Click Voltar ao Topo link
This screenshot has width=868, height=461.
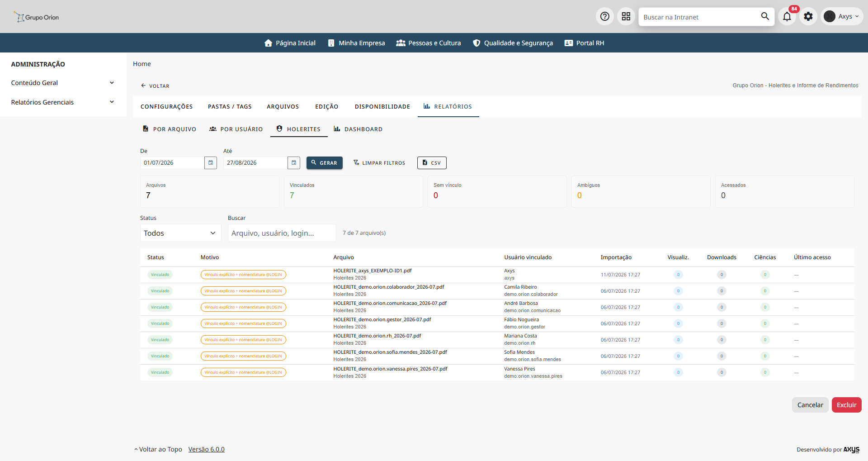[x=158, y=449]
